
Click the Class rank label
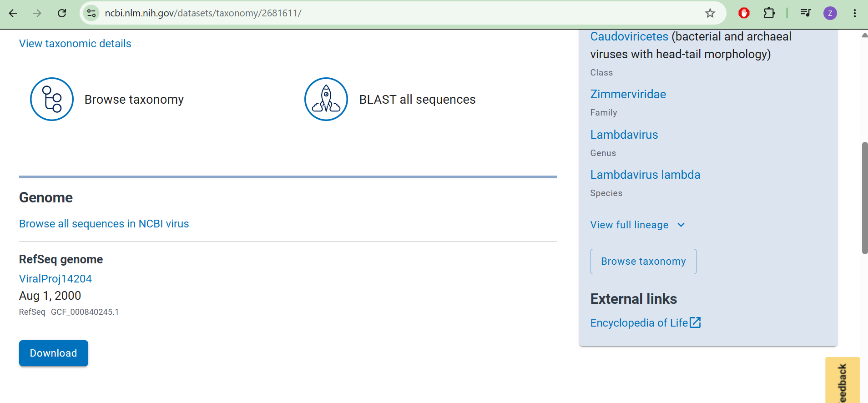tap(601, 73)
